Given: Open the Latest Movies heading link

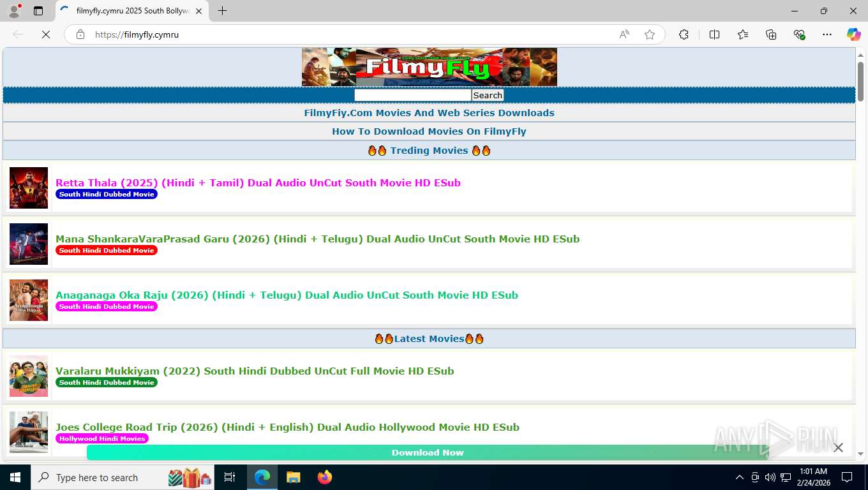Looking at the screenshot, I should tap(429, 339).
